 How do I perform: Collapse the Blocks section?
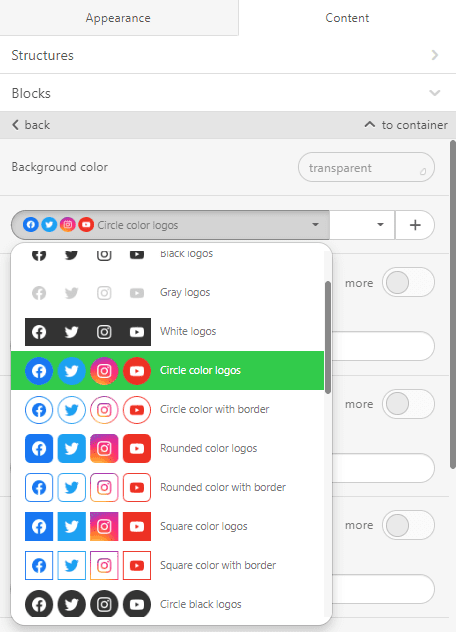pos(228,93)
